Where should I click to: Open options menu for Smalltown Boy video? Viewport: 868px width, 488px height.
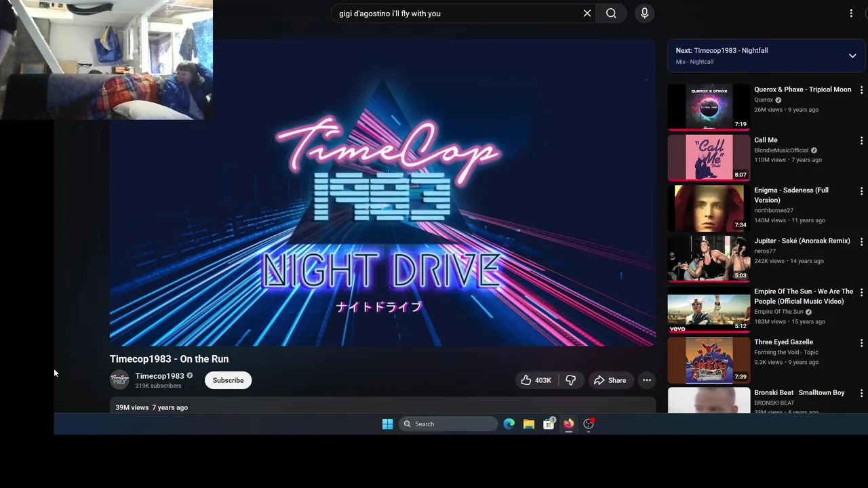coord(861,393)
